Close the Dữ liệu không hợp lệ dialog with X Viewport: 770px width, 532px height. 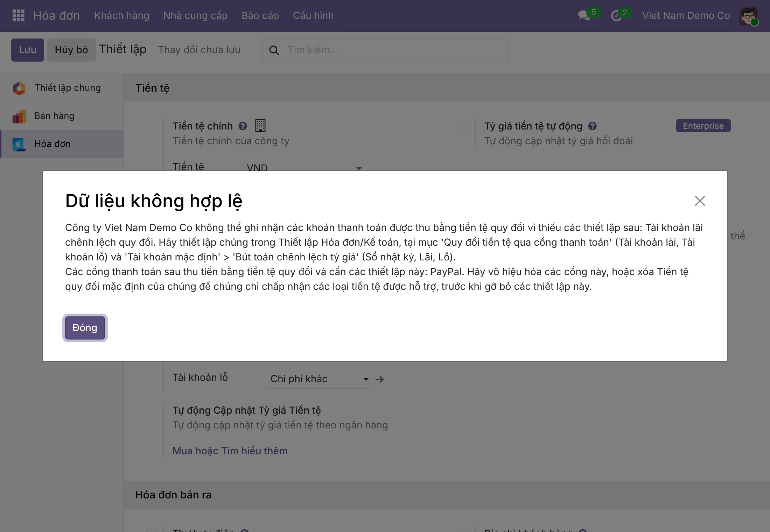click(700, 201)
